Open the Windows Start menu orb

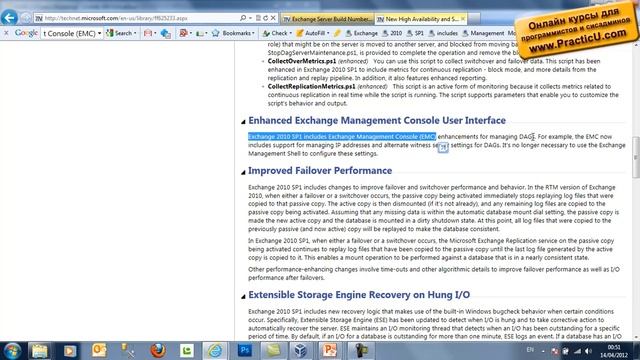point(12,351)
